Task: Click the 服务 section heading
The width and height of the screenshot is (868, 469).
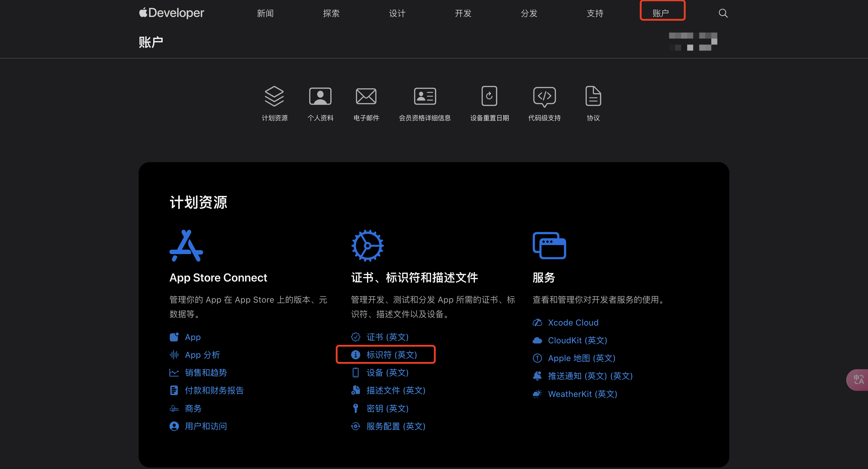Action: coord(544,278)
